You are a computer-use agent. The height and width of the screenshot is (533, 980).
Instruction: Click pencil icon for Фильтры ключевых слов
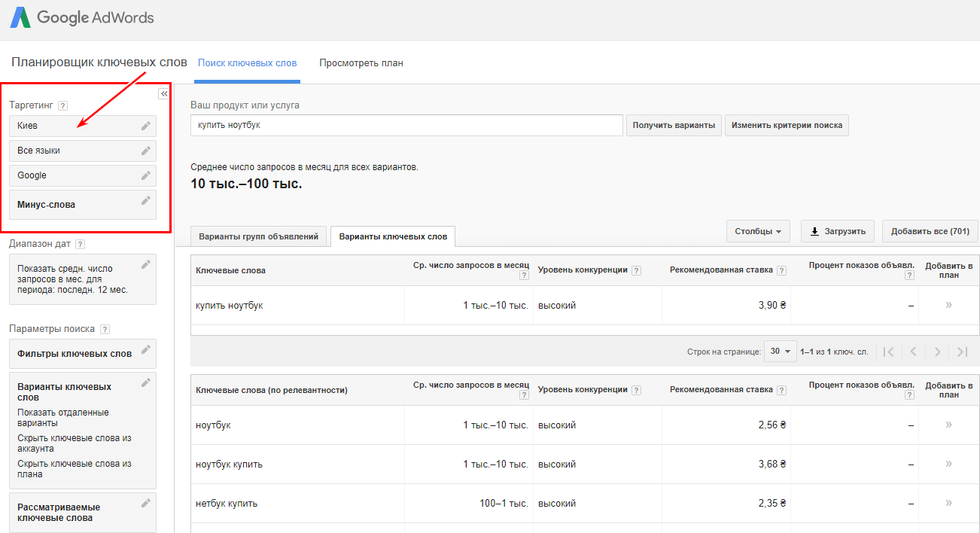[146, 349]
